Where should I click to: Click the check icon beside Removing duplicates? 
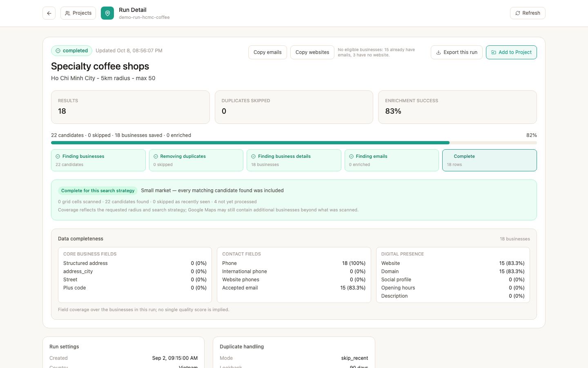point(156,157)
